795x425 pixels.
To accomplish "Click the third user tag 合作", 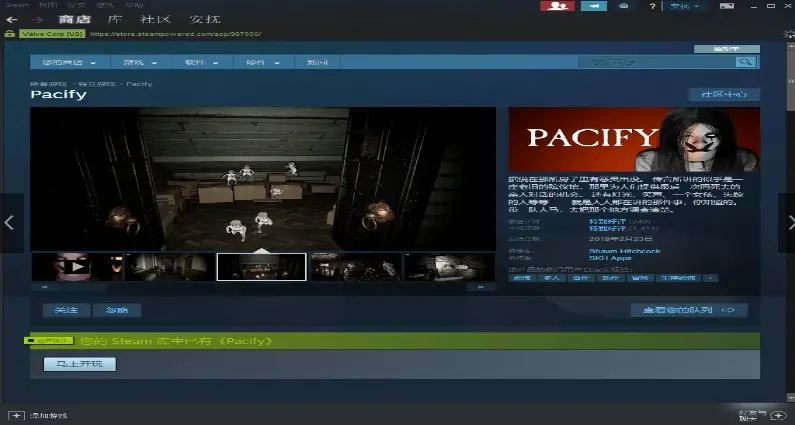I will click(x=581, y=278).
